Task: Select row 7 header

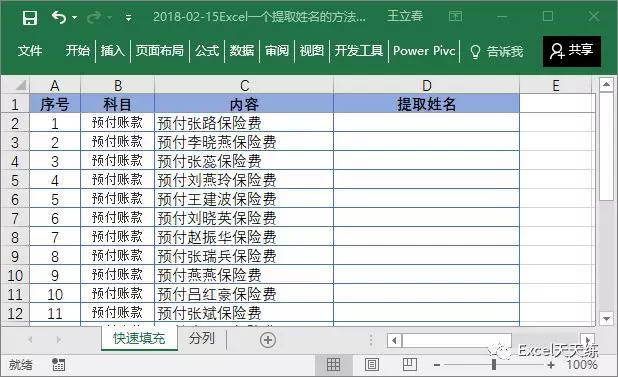Action: (15, 218)
